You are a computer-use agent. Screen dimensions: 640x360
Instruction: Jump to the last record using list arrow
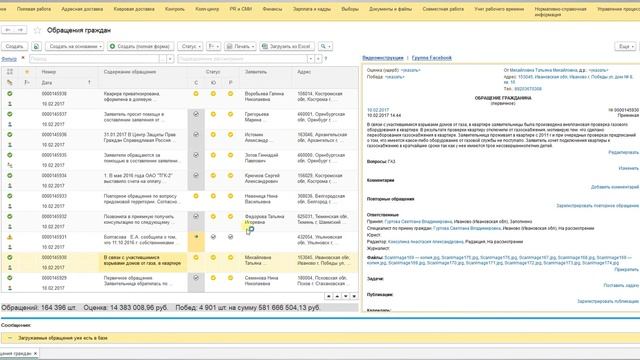click(x=354, y=296)
